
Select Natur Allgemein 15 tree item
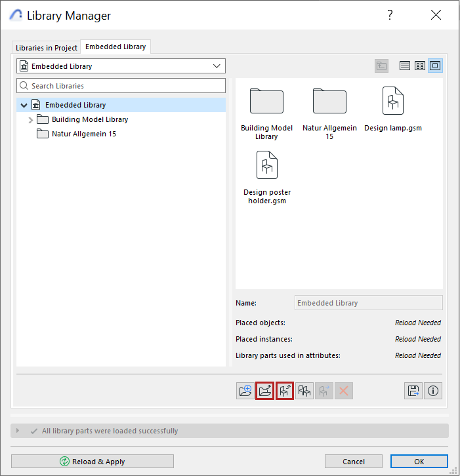tap(84, 134)
